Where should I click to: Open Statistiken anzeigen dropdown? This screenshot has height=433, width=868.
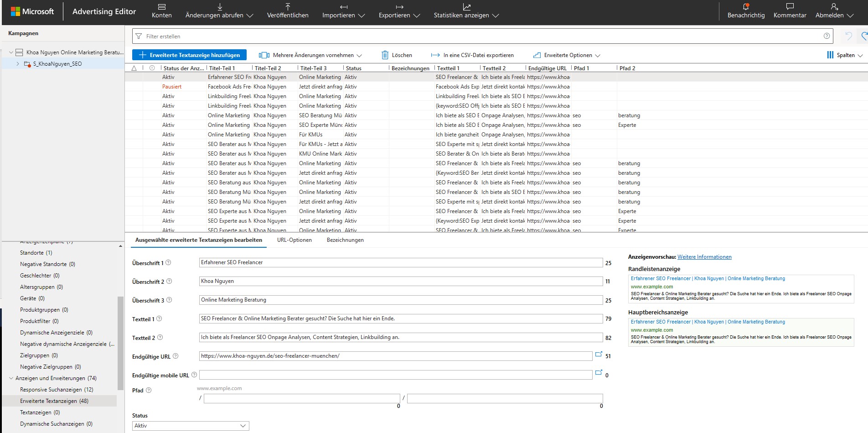tap(466, 11)
